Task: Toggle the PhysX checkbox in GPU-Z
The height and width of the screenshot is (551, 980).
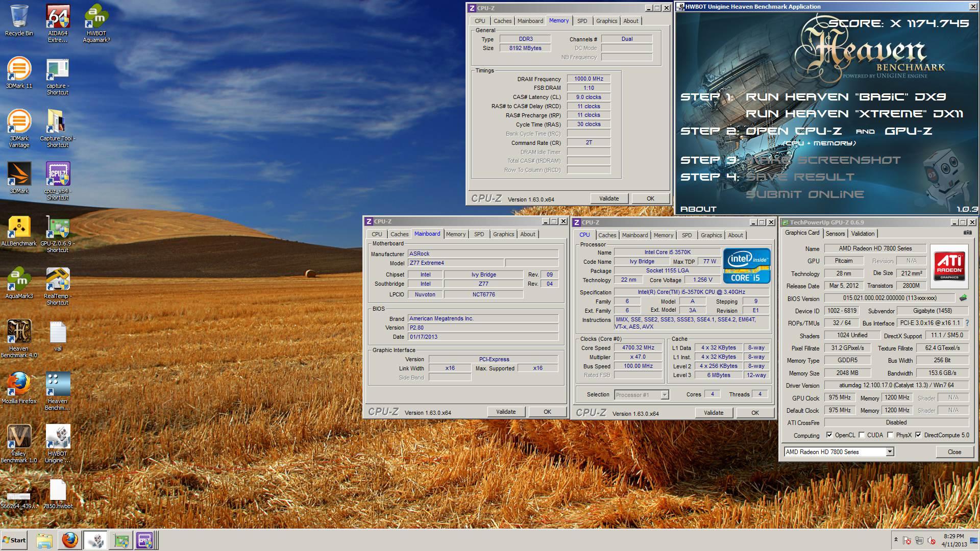Action: pos(890,435)
